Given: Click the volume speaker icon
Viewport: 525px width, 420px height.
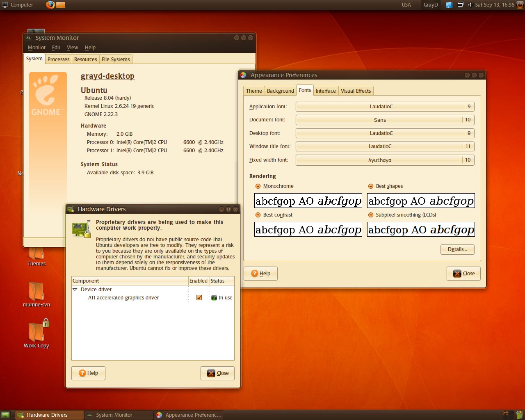Looking at the screenshot, I should pyautogui.click(x=470, y=5).
